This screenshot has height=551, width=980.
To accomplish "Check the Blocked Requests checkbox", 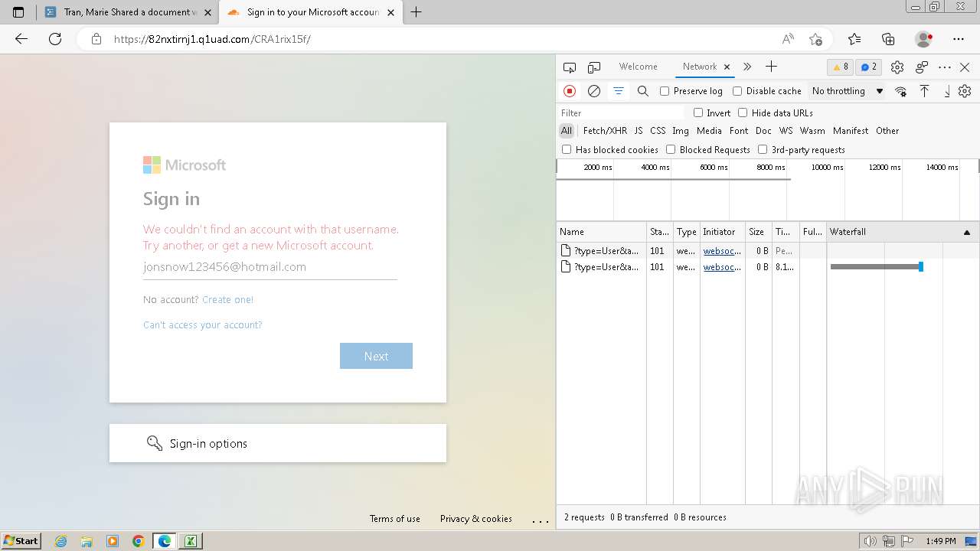I will [671, 149].
